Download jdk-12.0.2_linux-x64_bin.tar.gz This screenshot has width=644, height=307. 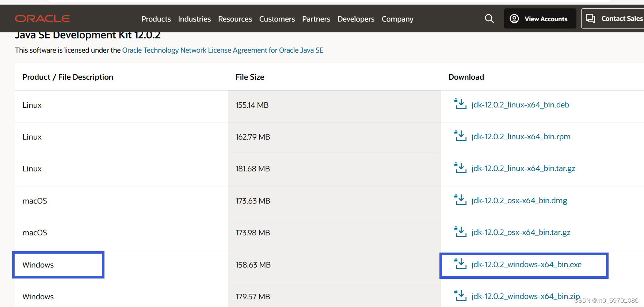click(523, 168)
